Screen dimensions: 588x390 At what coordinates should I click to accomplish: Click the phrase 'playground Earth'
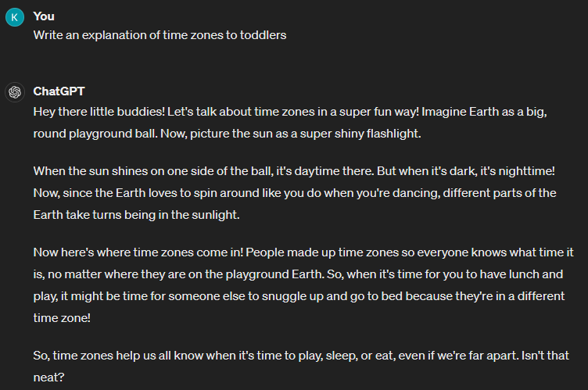274,274
